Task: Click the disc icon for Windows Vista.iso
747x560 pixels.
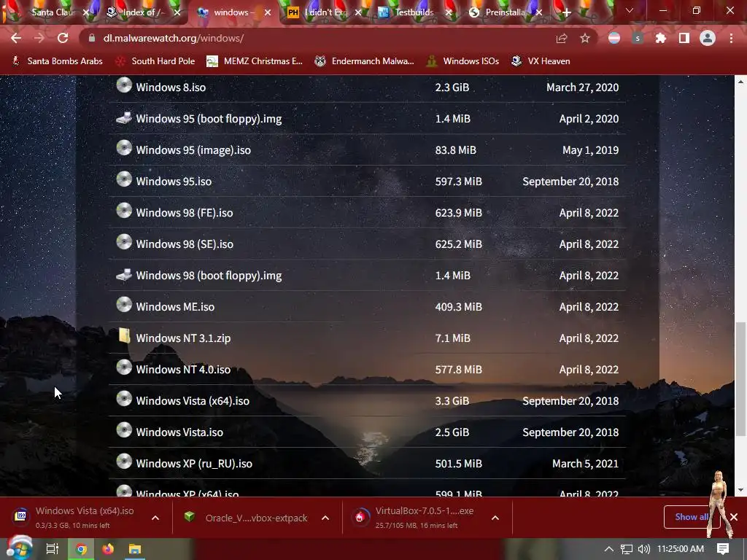Action: coord(124,430)
